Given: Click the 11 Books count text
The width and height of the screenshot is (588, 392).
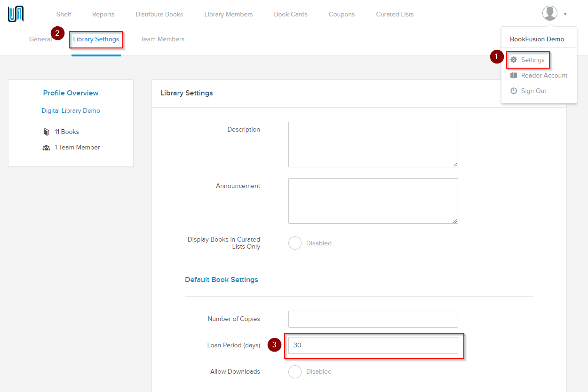Looking at the screenshot, I should click(x=67, y=132).
